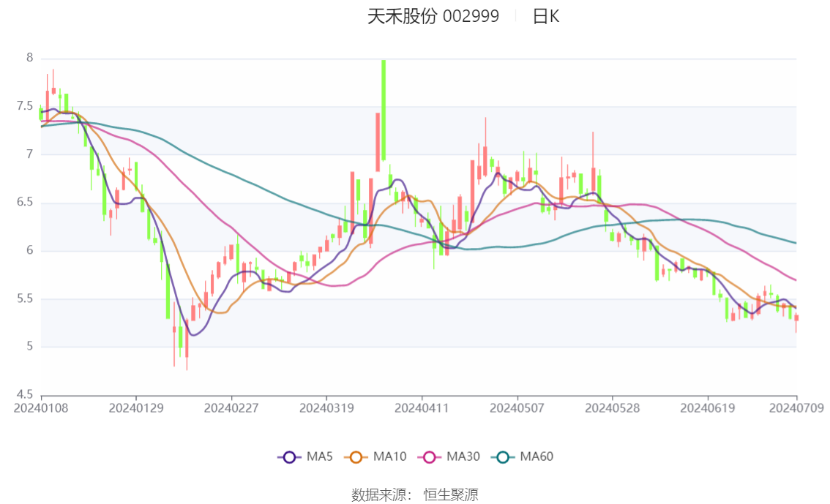The image size is (830, 504).
Task: Click the 日K label in the title
Action: pos(546,16)
